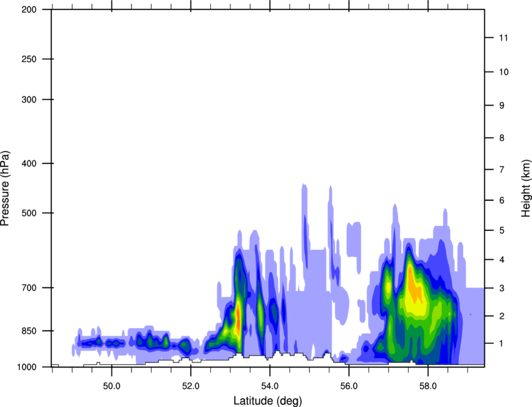Click the 4 km height label

[x=502, y=260]
